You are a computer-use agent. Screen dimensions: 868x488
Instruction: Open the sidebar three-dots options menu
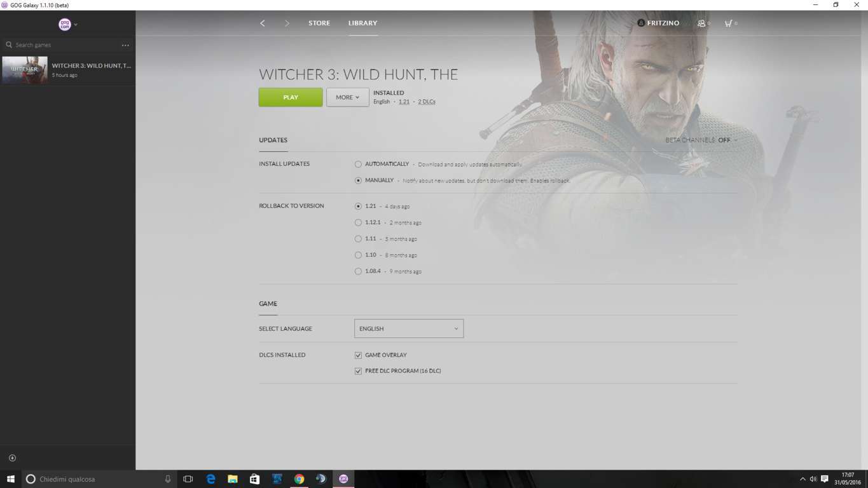point(125,45)
